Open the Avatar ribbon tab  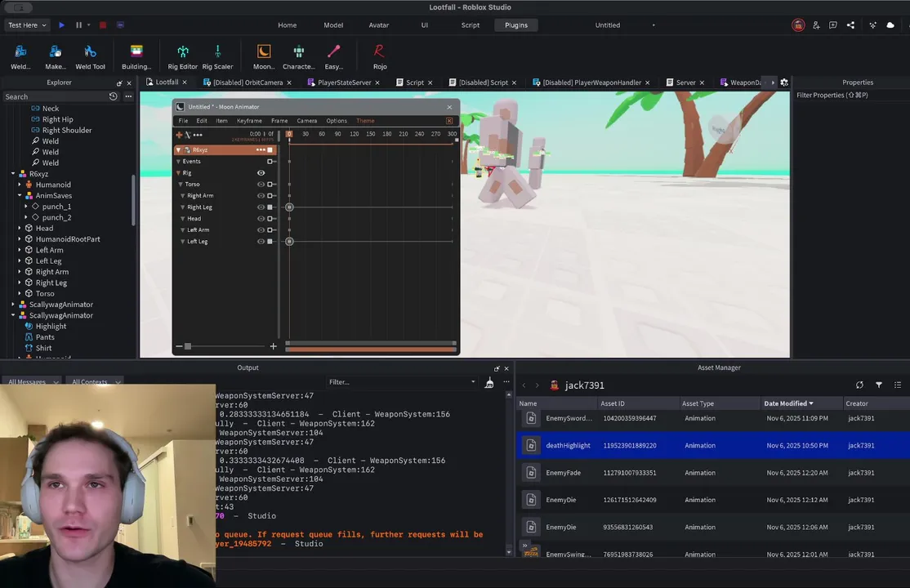379,25
